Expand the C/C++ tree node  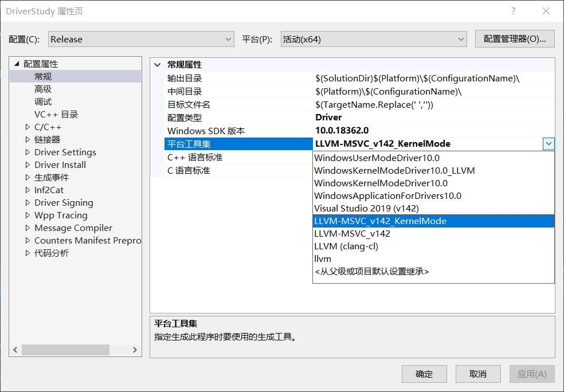pos(28,127)
